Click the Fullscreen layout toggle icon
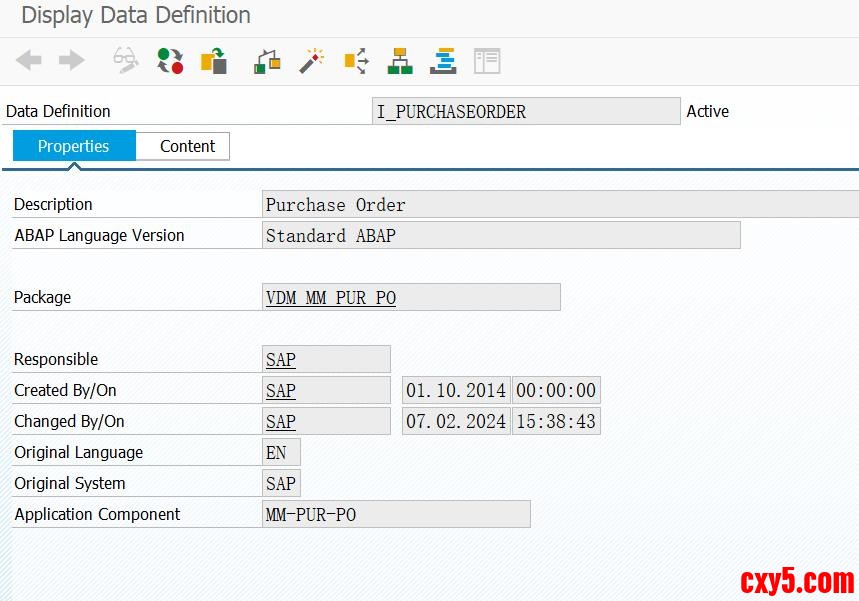Image resolution: width=859 pixels, height=601 pixels. 487,61
